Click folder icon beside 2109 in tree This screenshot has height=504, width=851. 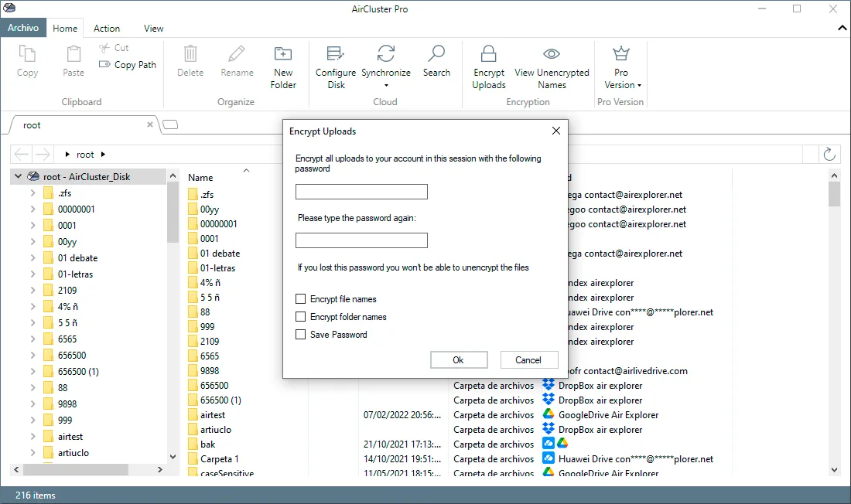[48, 290]
